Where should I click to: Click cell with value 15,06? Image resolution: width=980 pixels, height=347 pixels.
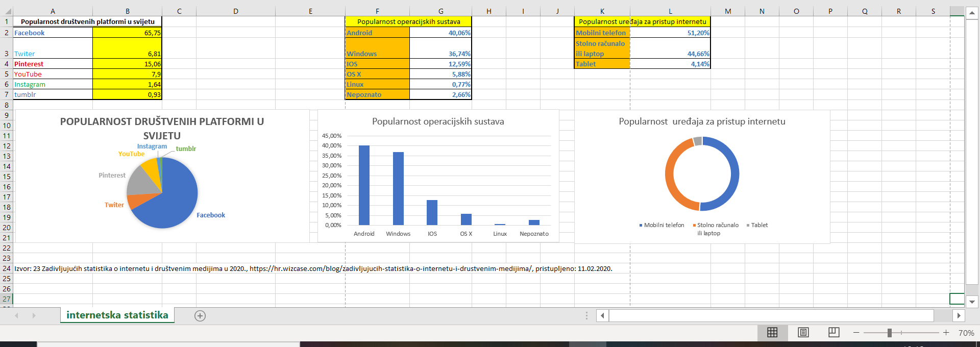coord(127,64)
